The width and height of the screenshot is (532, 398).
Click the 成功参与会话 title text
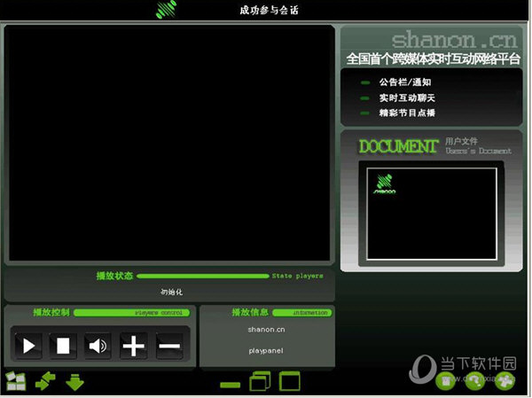(x=269, y=10)
